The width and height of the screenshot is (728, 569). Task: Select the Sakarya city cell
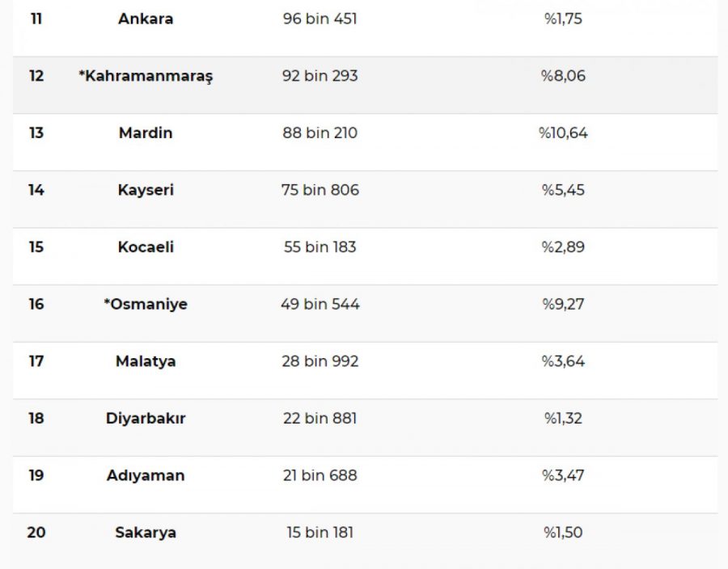[146, 533]
